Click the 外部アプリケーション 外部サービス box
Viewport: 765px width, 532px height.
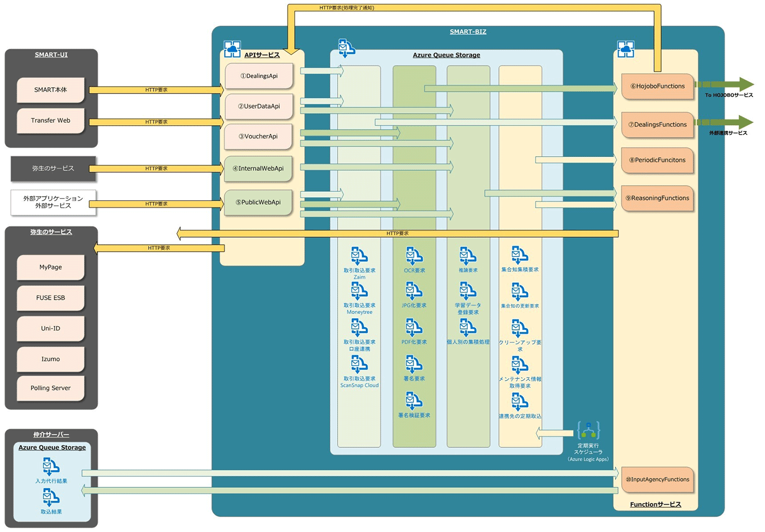click(53, 202)
